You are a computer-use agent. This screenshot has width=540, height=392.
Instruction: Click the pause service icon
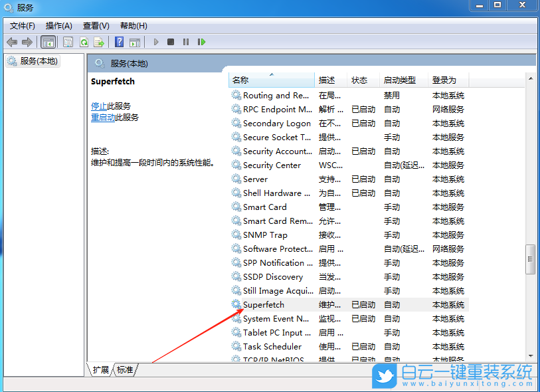click(x=186, y=42)
